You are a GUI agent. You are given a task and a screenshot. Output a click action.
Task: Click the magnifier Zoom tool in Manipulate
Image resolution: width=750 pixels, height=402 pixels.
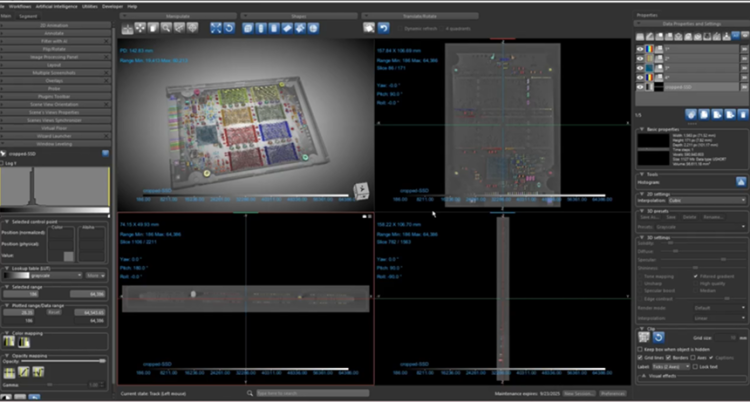[166, 28]
